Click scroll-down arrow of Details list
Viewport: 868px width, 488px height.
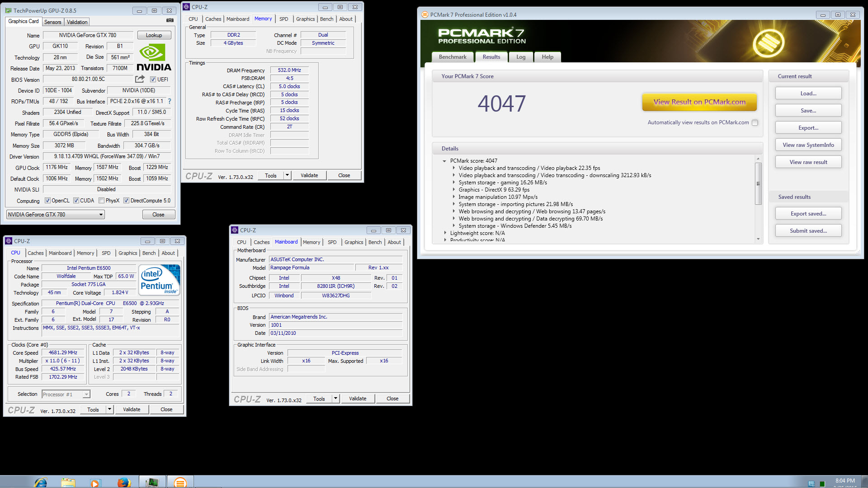click(758, 239)
